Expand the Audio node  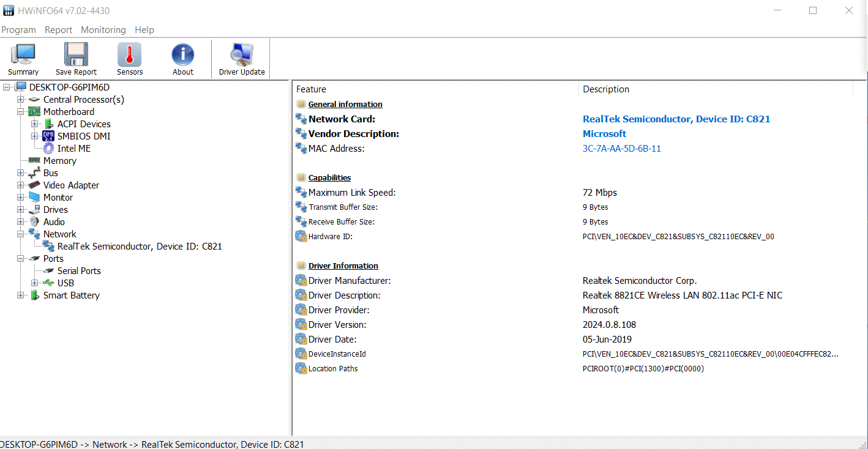tap(21, 221)
